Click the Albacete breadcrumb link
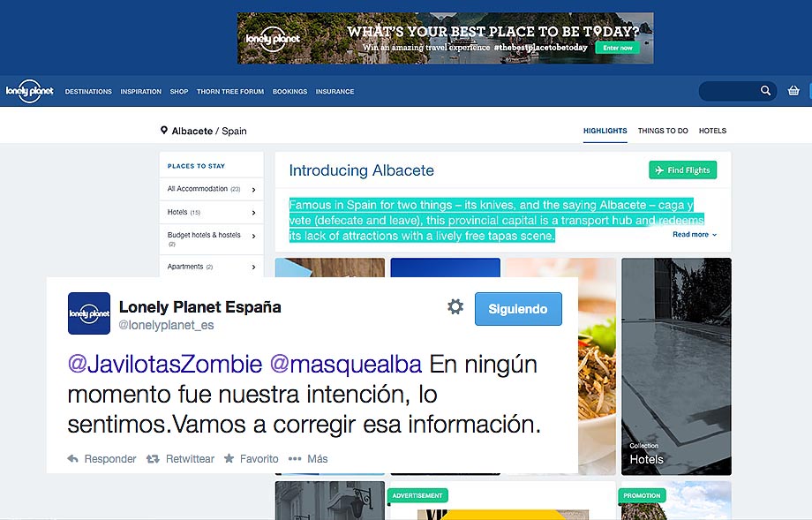This screenshot has width=812, height=520. point(192,131)
